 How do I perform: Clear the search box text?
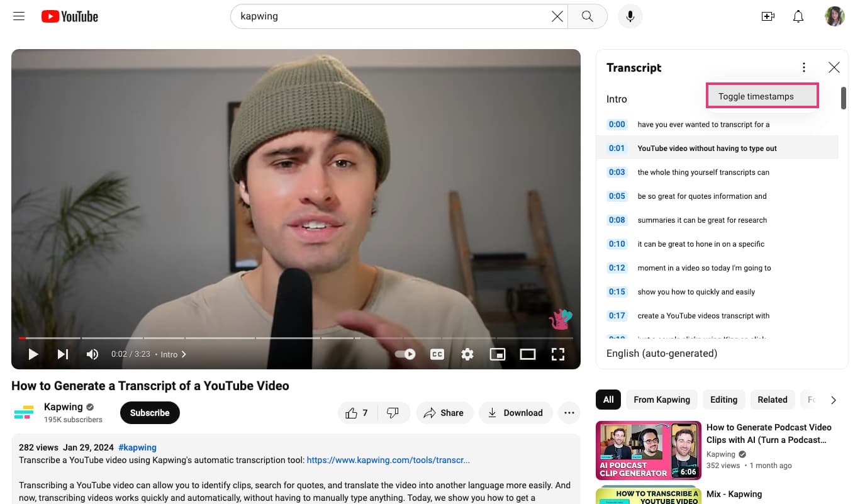tap(557, 16)
